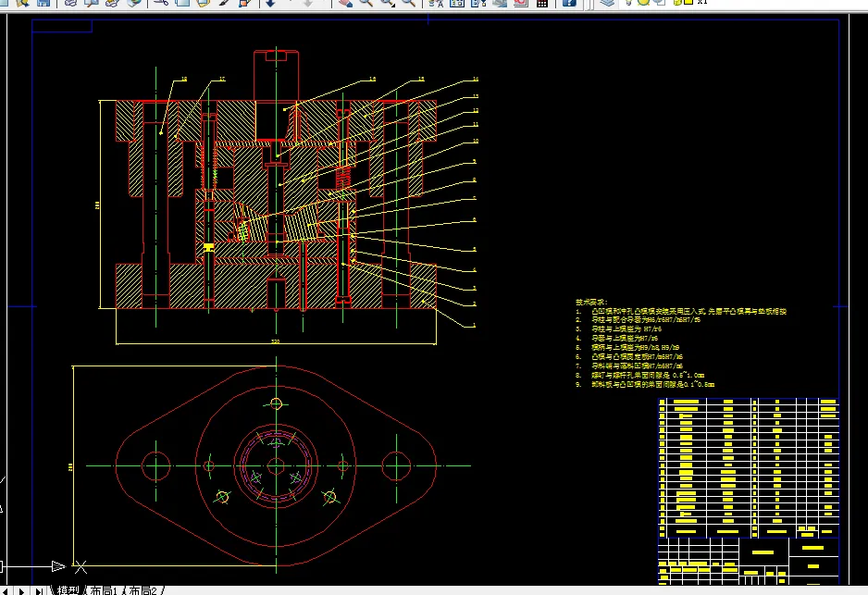The width and height of the screenshot is (868, 595).
Task: Activate the Zoom Realtime magnifier icon
Action: coord(366,3)
